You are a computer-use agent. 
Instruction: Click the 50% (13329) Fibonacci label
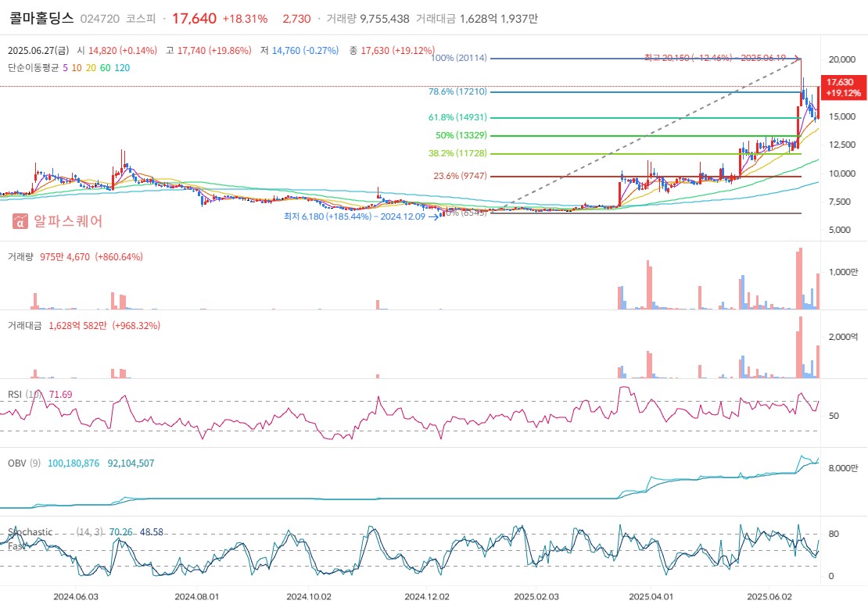[x=461, y=135]
